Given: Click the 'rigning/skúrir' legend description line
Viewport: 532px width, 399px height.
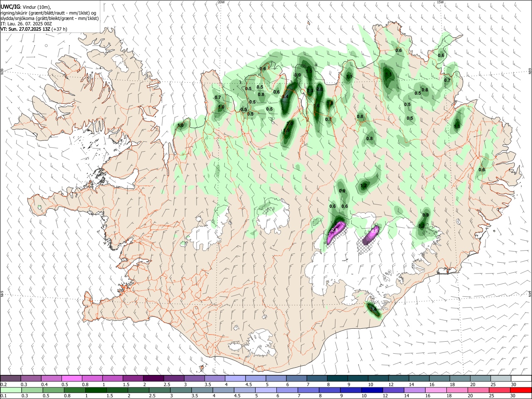Looking at the screenshot, I should (x=48, y=13).
